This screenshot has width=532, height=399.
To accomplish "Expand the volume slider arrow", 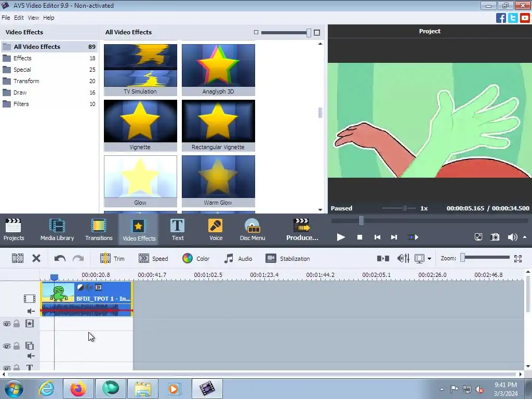I will pyautogui.click(x=525, y=237).
